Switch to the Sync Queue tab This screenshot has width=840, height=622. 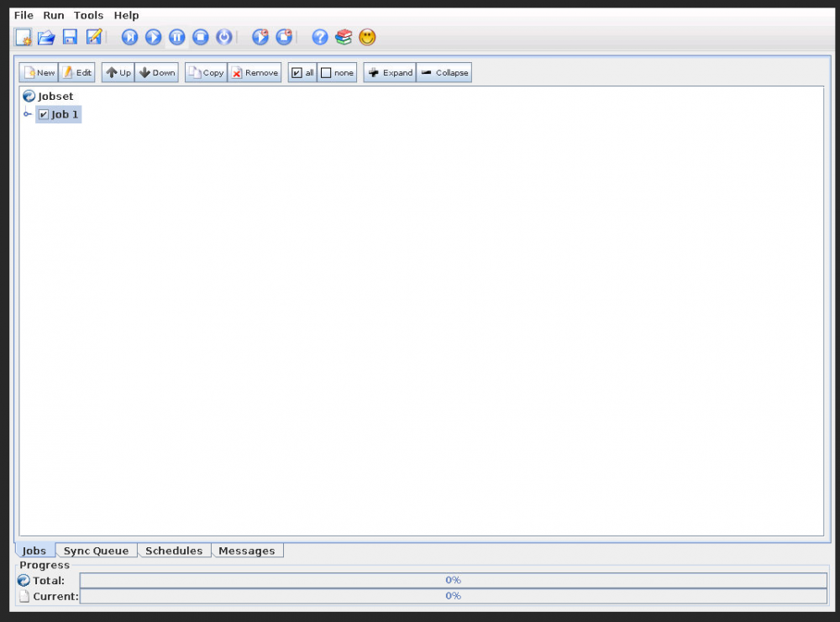97,551
